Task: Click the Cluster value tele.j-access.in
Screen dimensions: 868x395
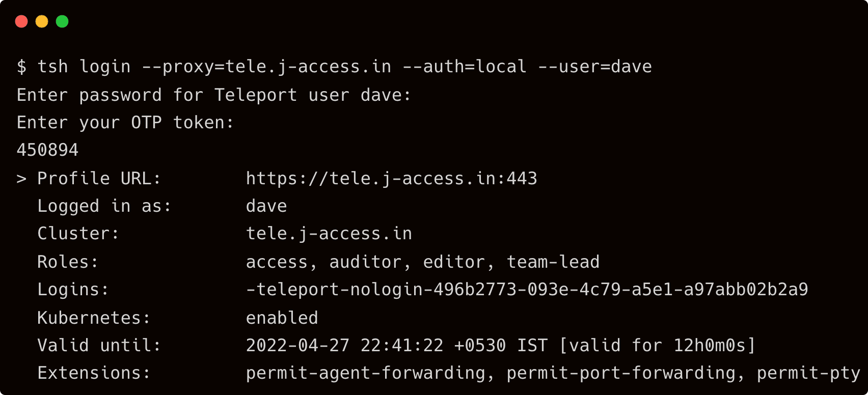Action: point(329,234)
